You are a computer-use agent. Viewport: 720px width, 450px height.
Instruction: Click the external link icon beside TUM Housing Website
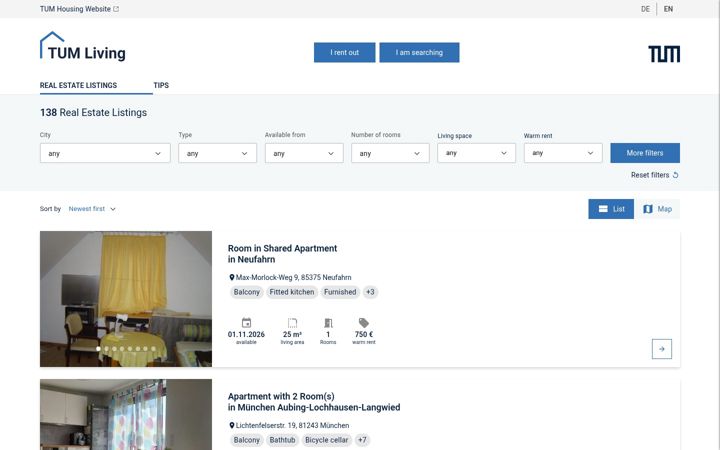(116, 9)
